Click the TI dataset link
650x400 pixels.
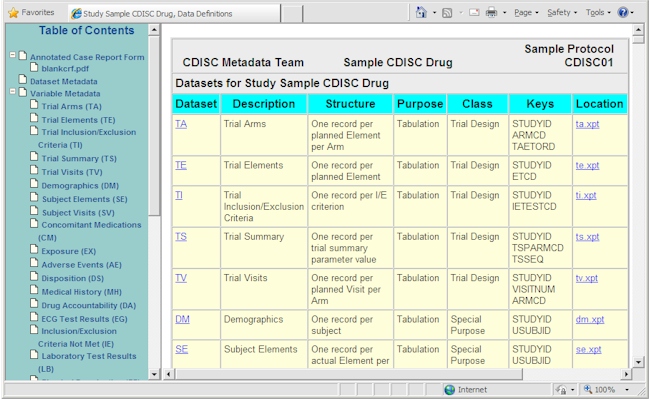point(179,195)
